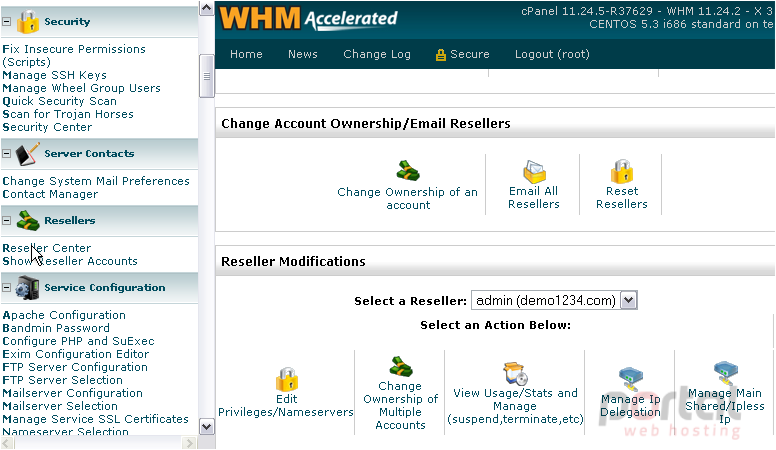Click the padlock icon beside Secure

tap(440, 54)
